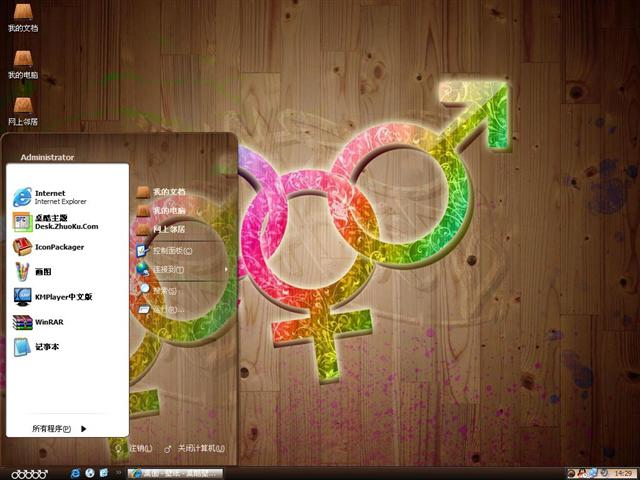Expand the 连接到 submenu
Viewport: 640px width, 480px height.
pos(182,269)
